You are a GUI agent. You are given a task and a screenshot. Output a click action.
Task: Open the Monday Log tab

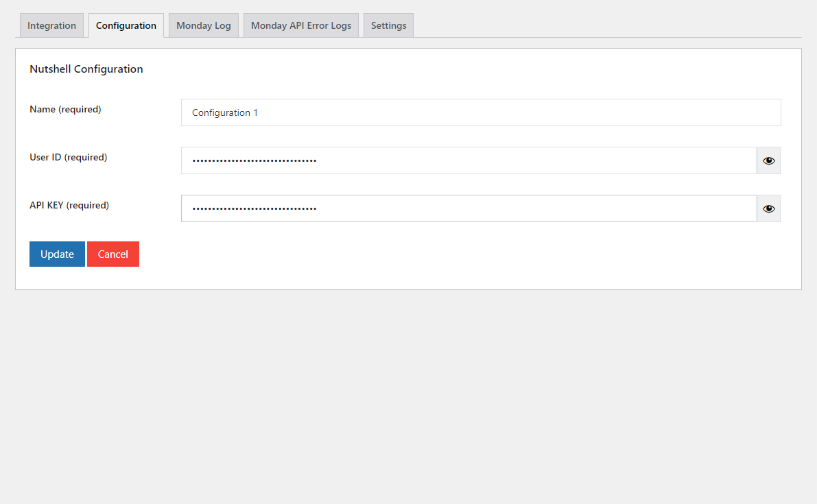coord(203,25)
